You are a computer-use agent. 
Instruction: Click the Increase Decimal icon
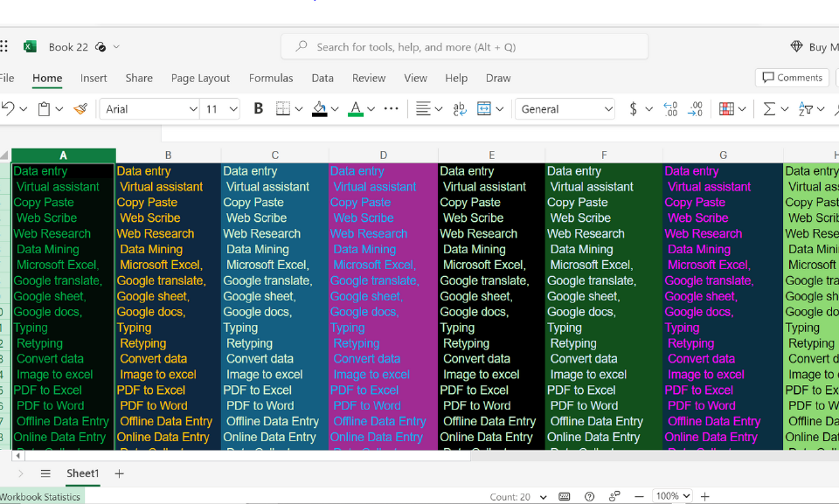click(x=670, y=108)
